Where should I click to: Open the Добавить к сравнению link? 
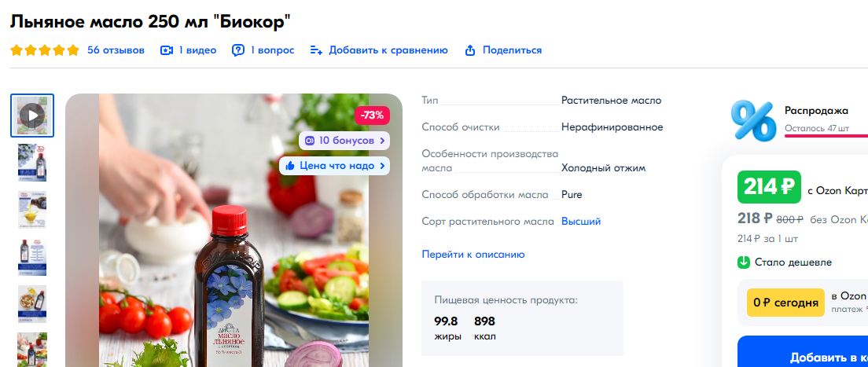pos(388,50)
